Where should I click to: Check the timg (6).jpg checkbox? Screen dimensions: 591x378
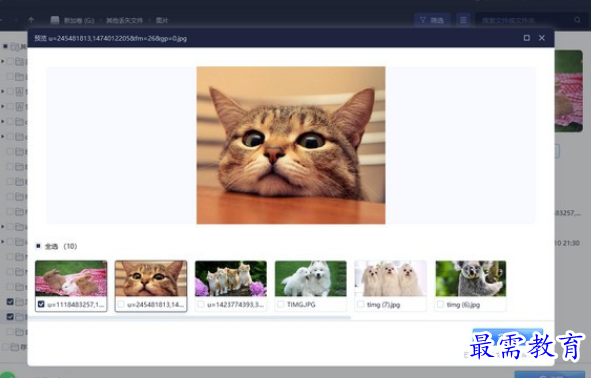coord(441,304)
